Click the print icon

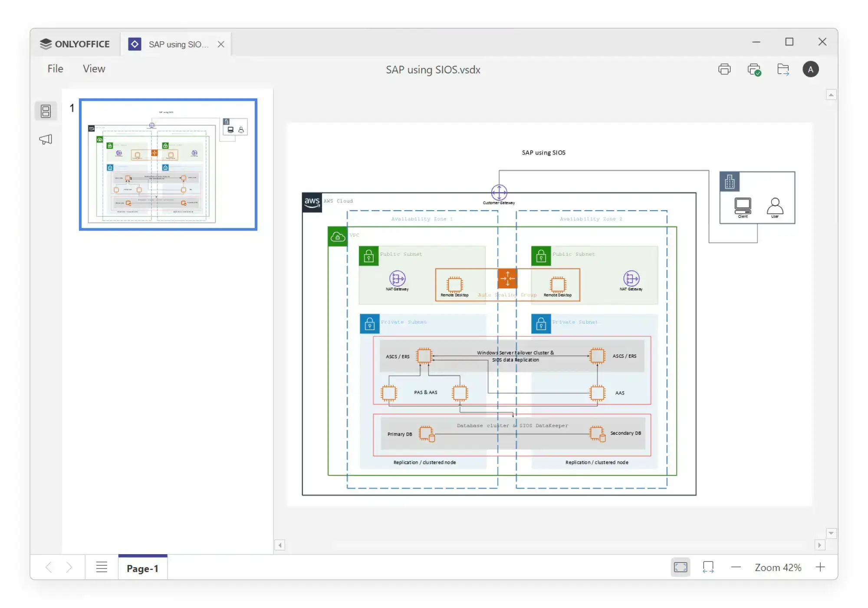[x=724, y=69]
